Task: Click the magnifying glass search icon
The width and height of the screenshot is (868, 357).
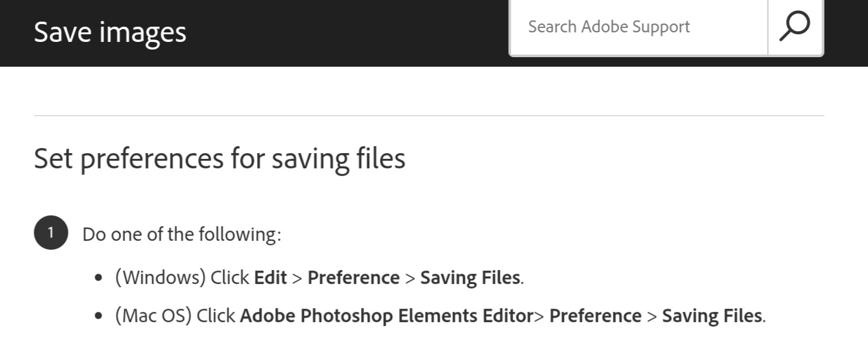Action: pos(794,27)
